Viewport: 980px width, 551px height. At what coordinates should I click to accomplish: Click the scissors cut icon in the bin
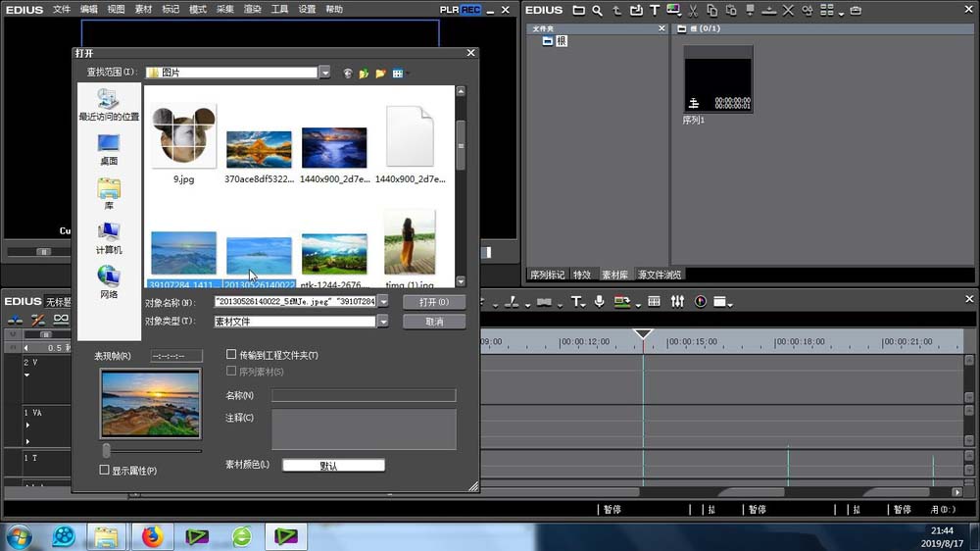[x=693, y=11]
